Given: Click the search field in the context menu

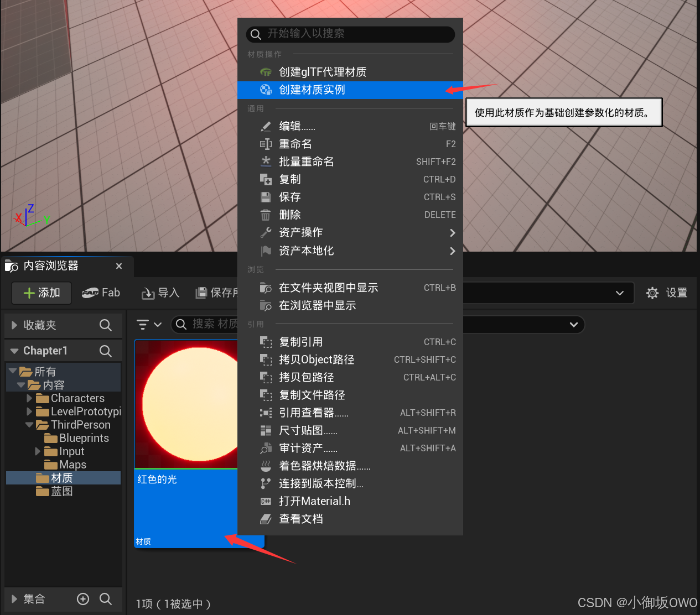Looking at the screenshot, I should click(x=350, y=34).
